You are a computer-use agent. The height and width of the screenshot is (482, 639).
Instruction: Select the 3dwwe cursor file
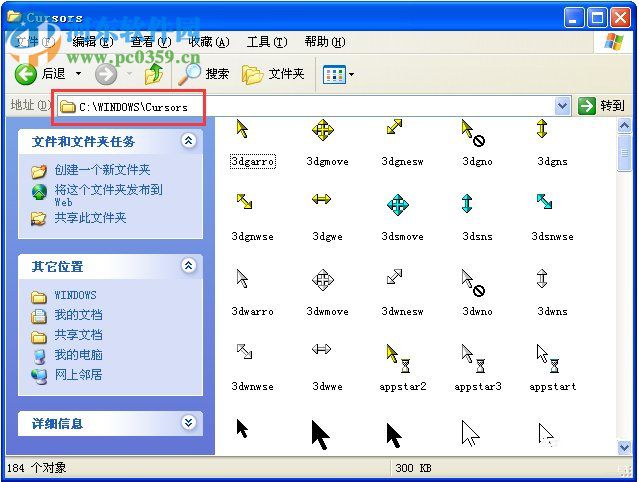327,368
